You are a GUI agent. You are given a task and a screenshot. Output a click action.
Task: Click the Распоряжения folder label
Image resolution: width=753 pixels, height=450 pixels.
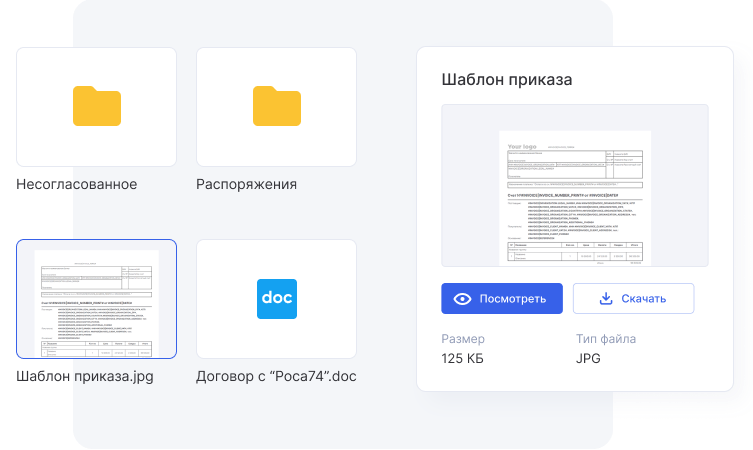coord(246,184)
